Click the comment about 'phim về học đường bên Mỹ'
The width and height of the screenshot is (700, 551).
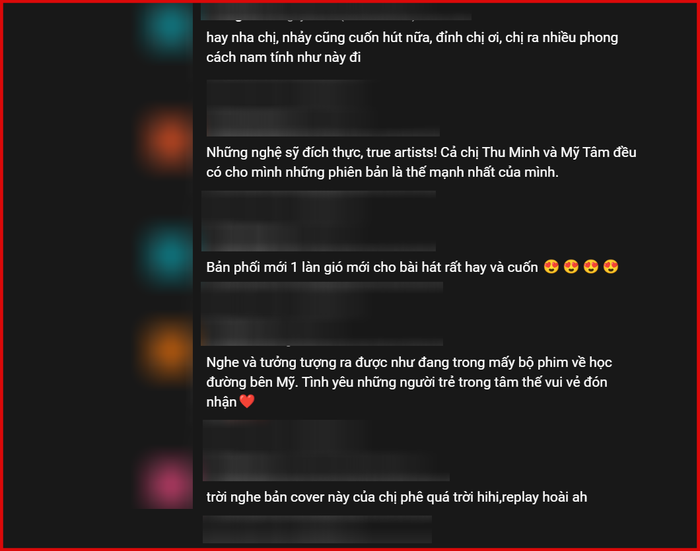click(x=409, y=382)
